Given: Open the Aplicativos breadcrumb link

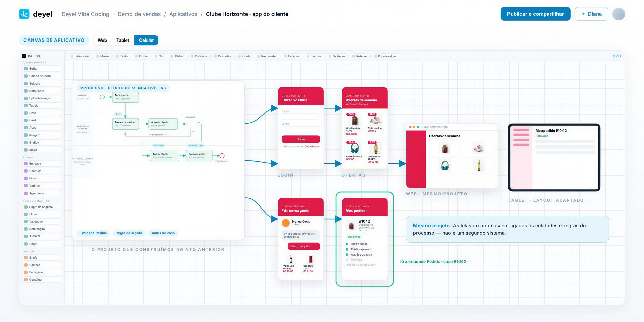Looking at the screenshot, I should pos(183,14).
